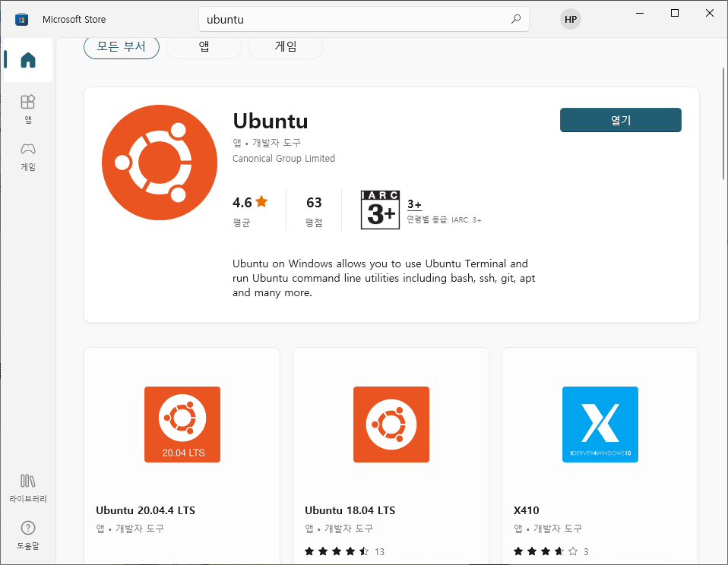Image resolution: width=728 pixels, height=565 pixels.
Task: Click 연령별 등급: IARC. 3+ text
Action: click(444, 219)
